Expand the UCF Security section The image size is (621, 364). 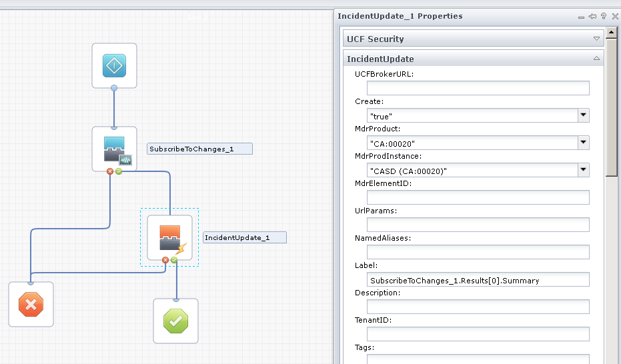click(596, 39)
